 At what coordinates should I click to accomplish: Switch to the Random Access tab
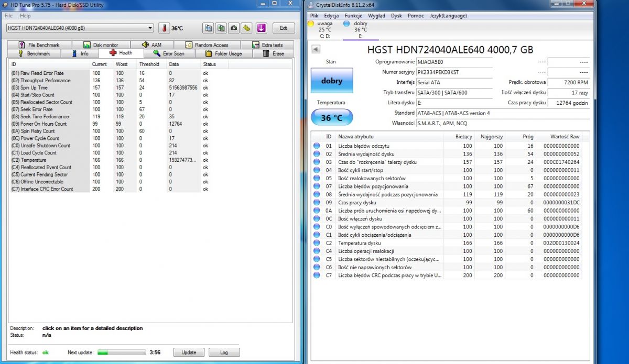click(x=207, y=45)
